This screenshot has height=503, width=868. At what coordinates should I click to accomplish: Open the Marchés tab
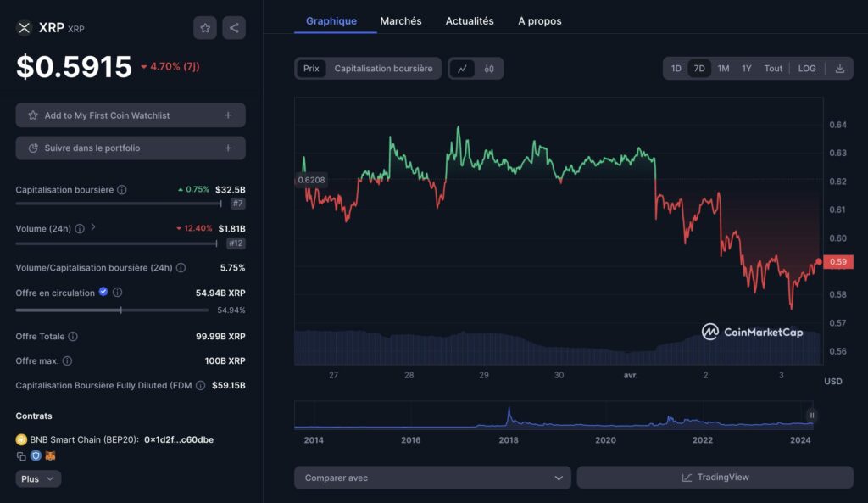[401, 21]
